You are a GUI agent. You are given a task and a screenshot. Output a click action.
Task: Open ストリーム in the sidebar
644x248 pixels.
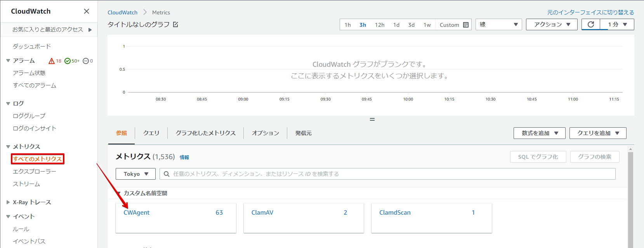coord(26,184)
